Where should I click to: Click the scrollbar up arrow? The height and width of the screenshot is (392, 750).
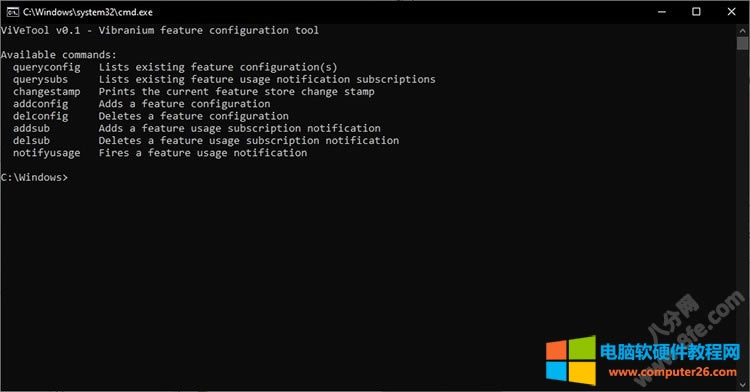tap(742, 31)
